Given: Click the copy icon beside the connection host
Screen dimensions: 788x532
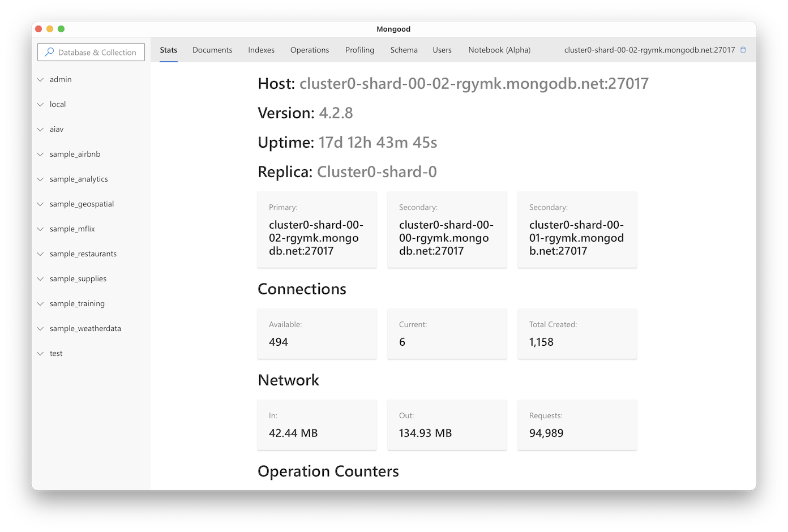Looking at the screenshot, I should (x=743, y=50).
